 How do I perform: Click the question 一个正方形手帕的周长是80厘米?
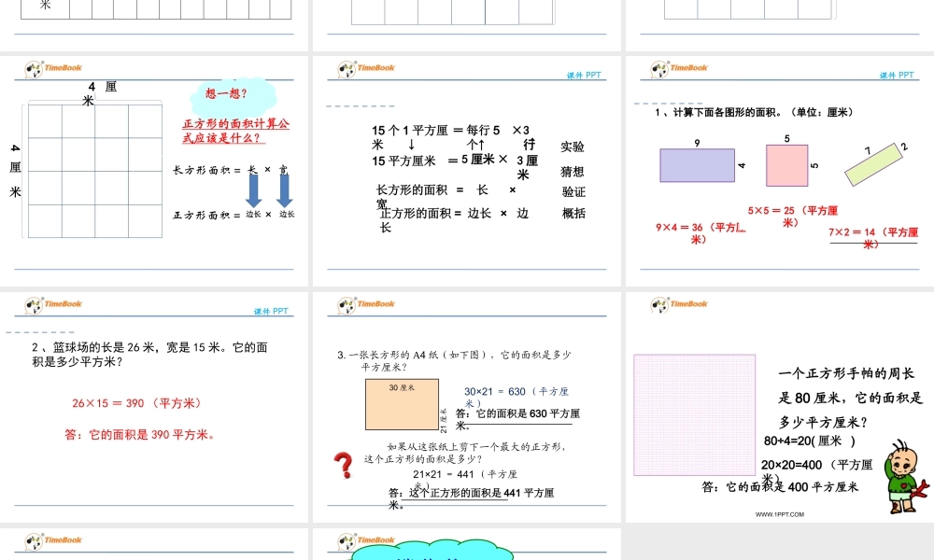[x=850, y=398]
